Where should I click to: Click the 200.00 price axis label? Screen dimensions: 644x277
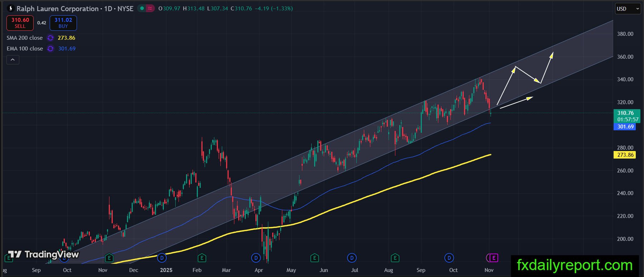pos(625,239)
